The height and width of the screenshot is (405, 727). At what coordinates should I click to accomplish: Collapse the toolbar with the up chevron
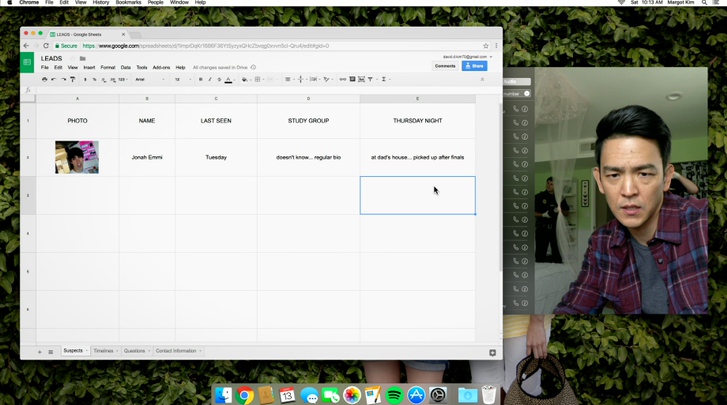point(482,79)
